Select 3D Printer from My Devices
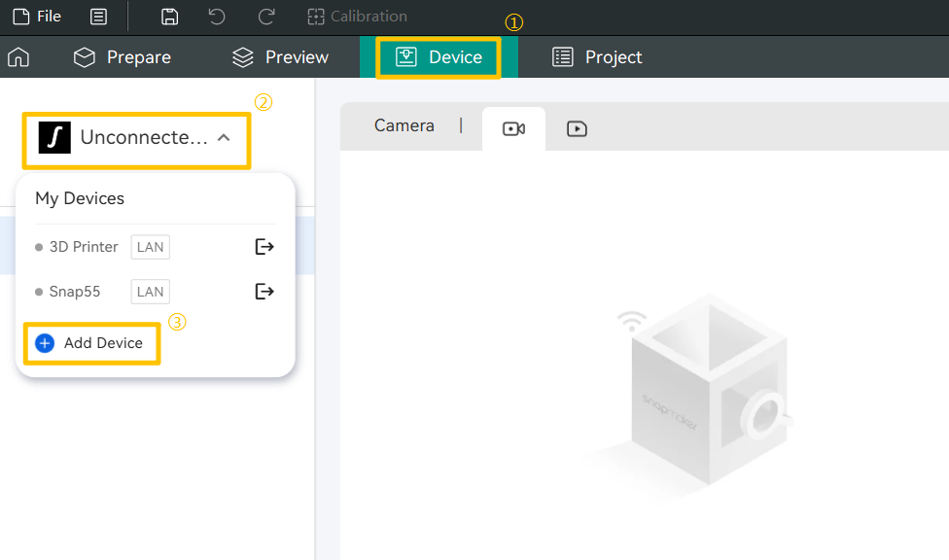This screenshot has height=560, width=949. click(x=84, y=247)
